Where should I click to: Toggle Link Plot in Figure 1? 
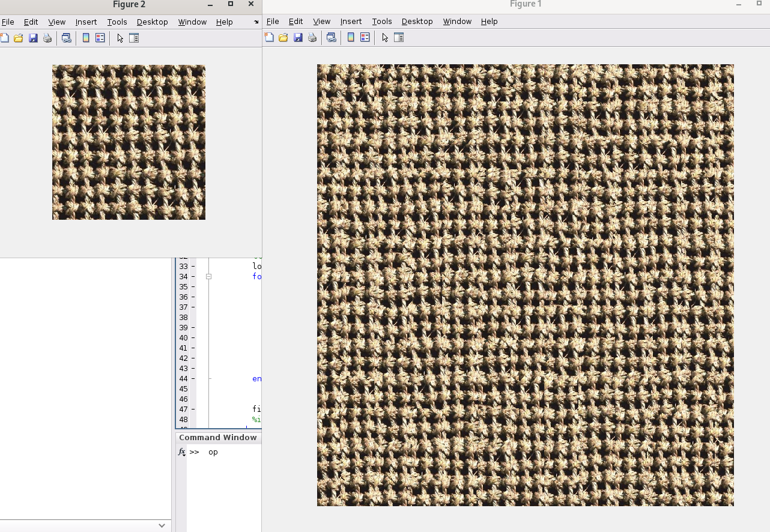pyautogui.click(x=332, y=37)
